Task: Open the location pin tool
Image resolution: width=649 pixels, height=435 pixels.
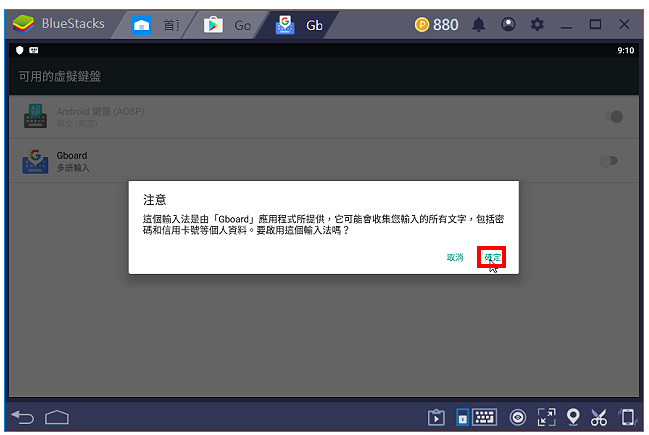Action: pyautogui.click(x=573, y=417)
